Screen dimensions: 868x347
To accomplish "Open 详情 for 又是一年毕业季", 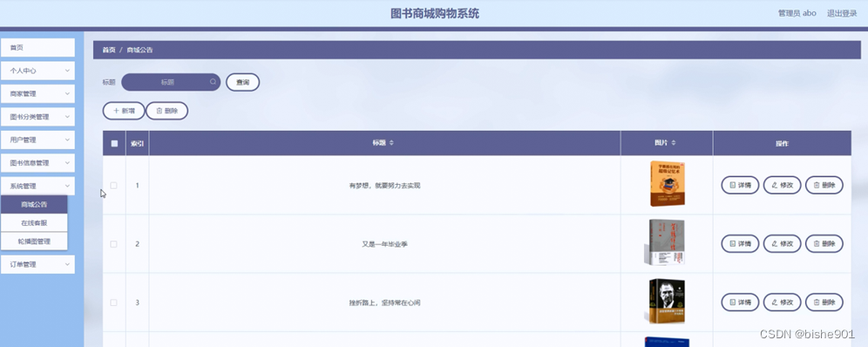I will point(740,243).
